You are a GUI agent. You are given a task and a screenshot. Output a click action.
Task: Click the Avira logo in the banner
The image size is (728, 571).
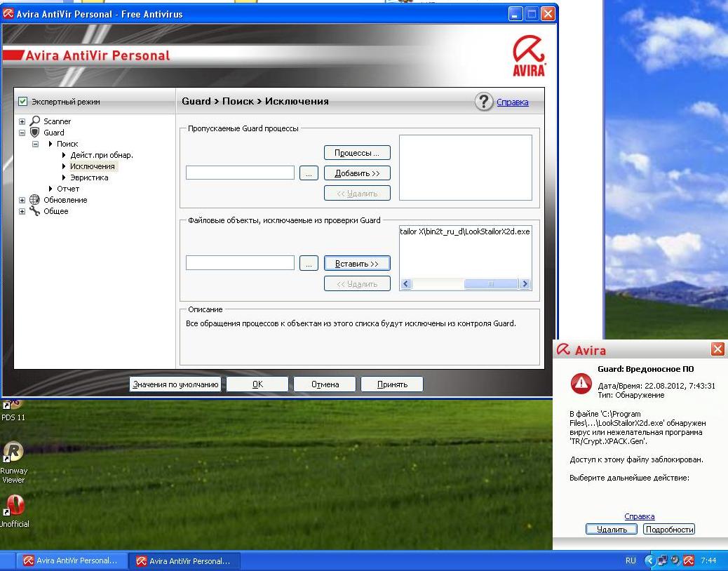pos(529,55)
